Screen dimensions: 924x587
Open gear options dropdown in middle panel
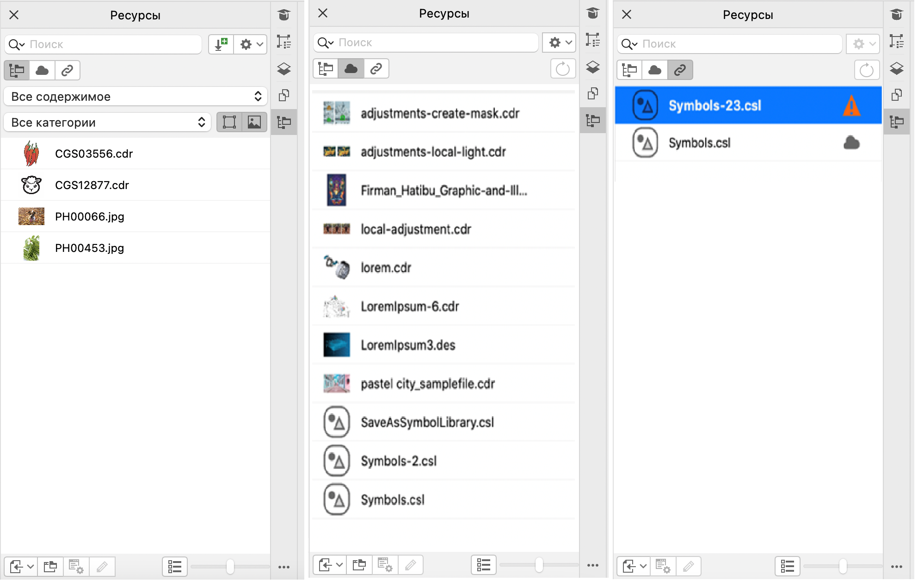(x=559, y=43)
